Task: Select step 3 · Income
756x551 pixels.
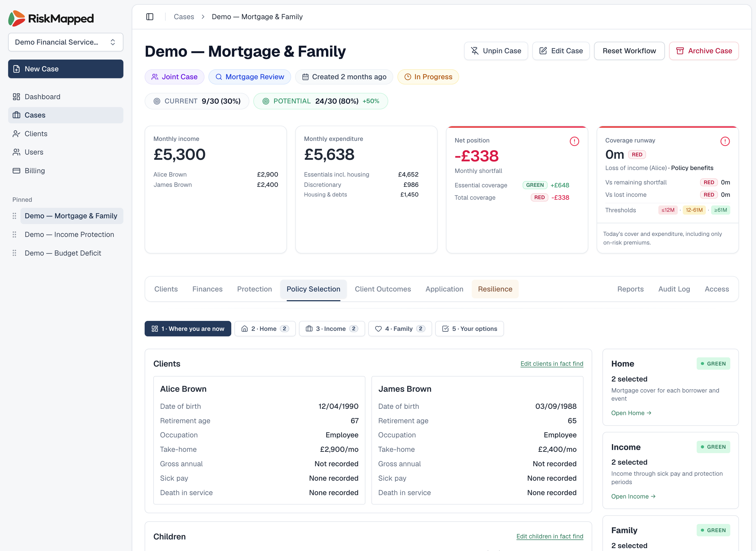Action: point(332,329)
